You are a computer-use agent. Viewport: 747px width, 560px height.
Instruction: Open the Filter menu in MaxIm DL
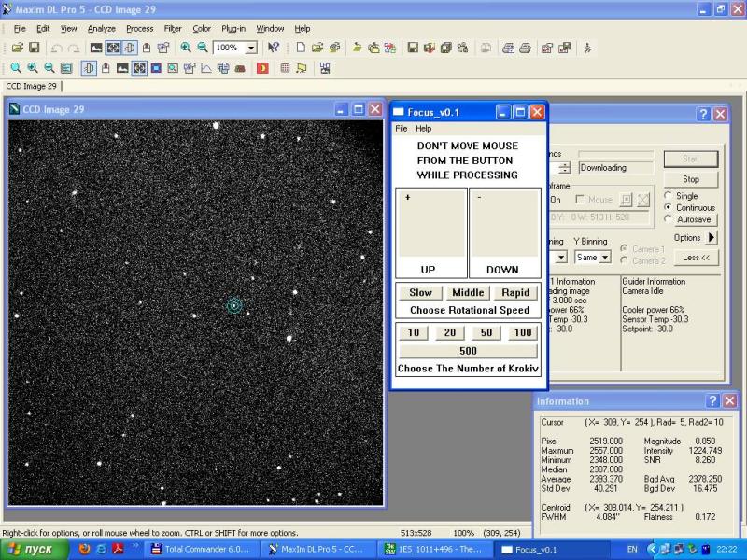coord(173,29)
